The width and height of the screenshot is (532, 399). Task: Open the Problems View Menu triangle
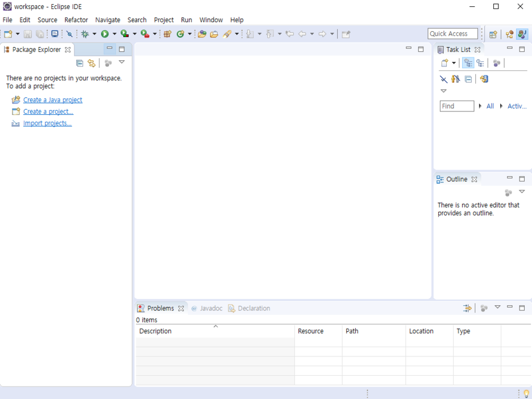[497, 307]
